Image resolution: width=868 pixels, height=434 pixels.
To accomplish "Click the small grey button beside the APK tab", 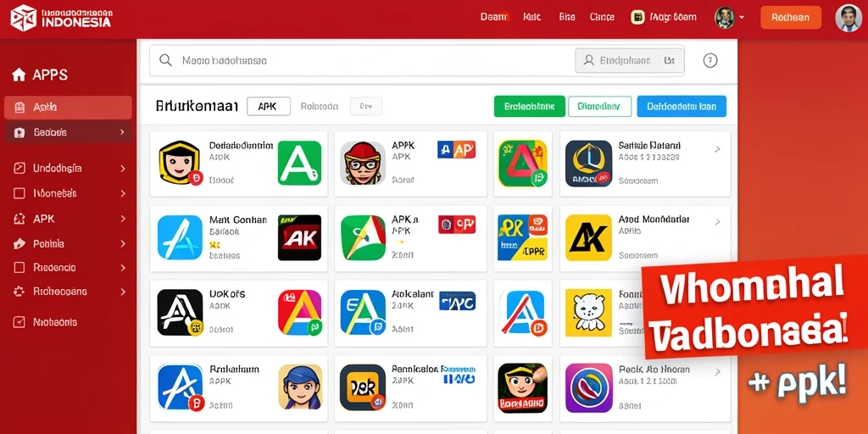I will coord(366,106).
